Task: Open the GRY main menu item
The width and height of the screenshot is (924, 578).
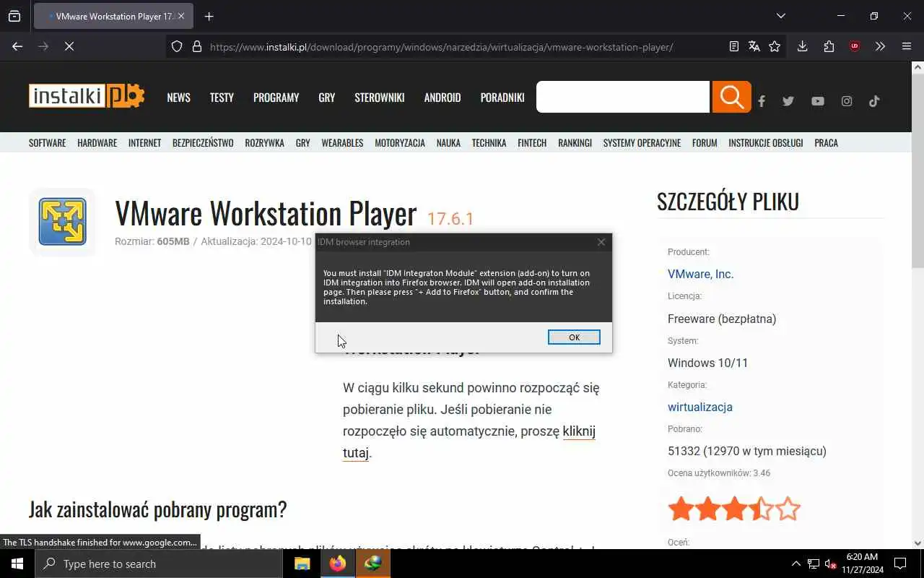Action: click(x=326, y=98)
